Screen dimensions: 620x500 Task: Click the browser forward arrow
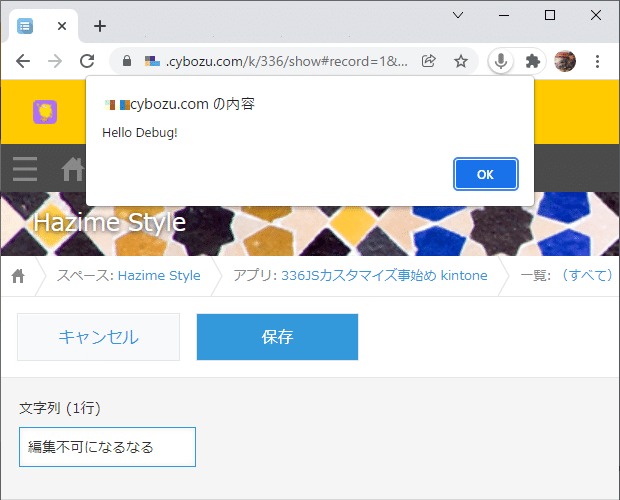(x=55, y=61)
